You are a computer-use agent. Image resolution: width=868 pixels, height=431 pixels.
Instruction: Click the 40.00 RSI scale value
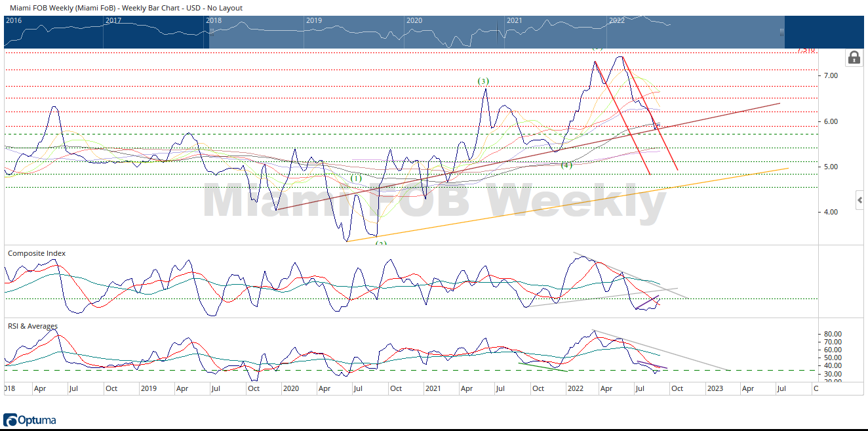[x=833, y=365]
